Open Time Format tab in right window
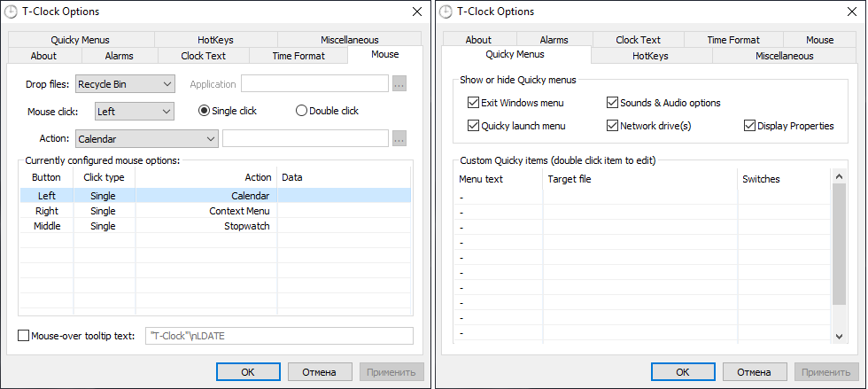This screenshot has width=868, height=389. click(733, 40)
